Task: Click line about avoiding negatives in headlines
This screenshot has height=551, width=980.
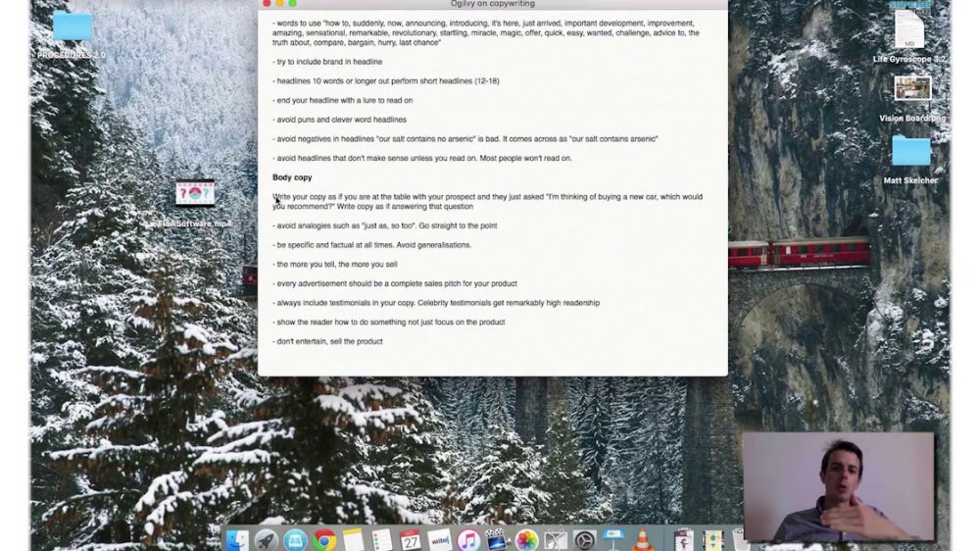Action: (x=465, y=139)
